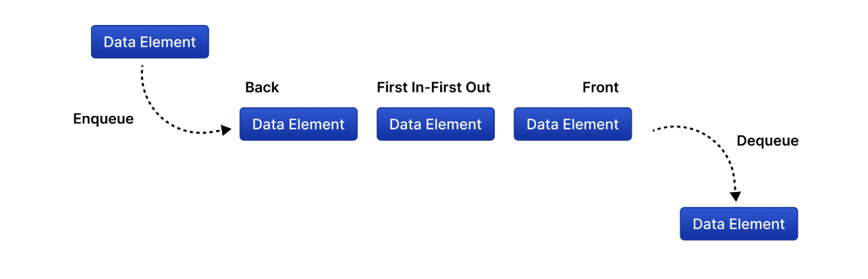868x279 pixels.
Task: Click the First In-First Out heading
Action: (433, 88)
